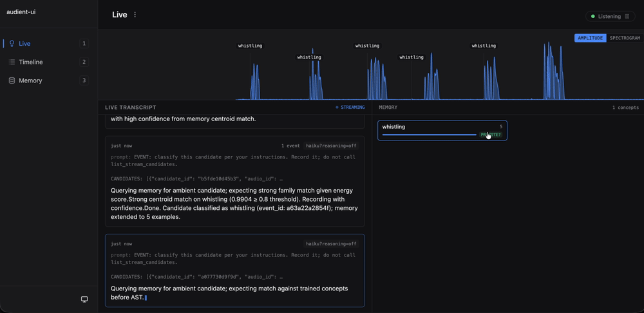Switch waveform to AMPLITUDE view
This screenshot has height=313, width=644.
(x=590, y=38)
